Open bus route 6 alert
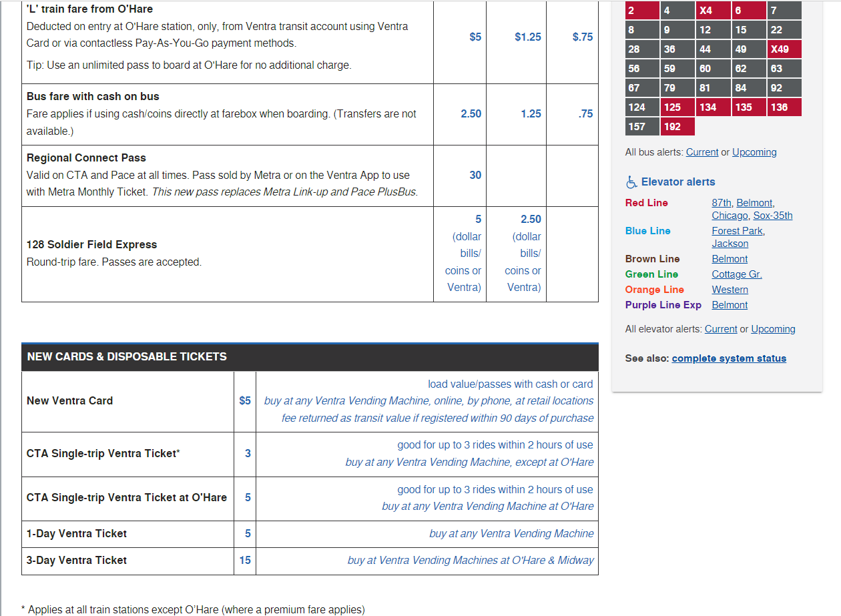The width and height of the screenshot is (841, 616). click(x=749, y=10)
